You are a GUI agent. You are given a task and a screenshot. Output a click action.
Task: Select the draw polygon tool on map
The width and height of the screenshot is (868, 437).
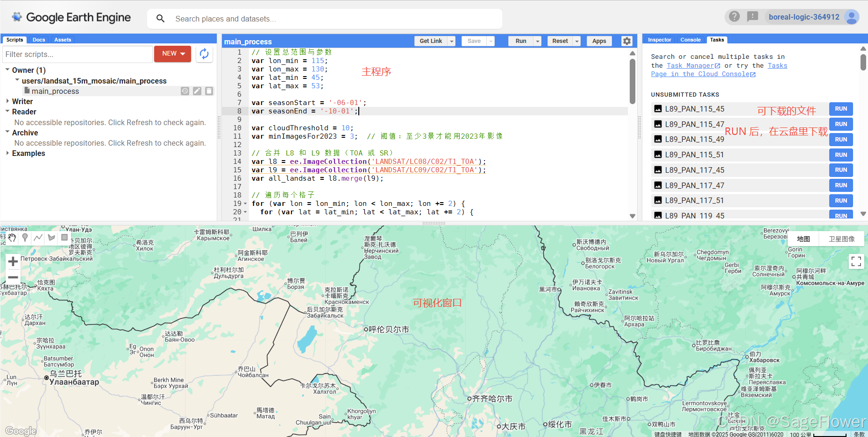(51, 238)
